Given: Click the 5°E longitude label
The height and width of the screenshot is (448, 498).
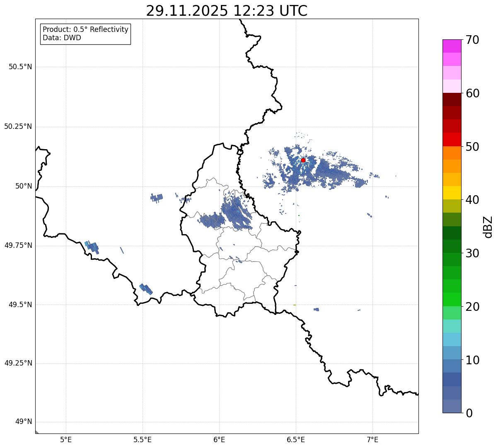Looking at the screenshot, I should tap(66, 440).
